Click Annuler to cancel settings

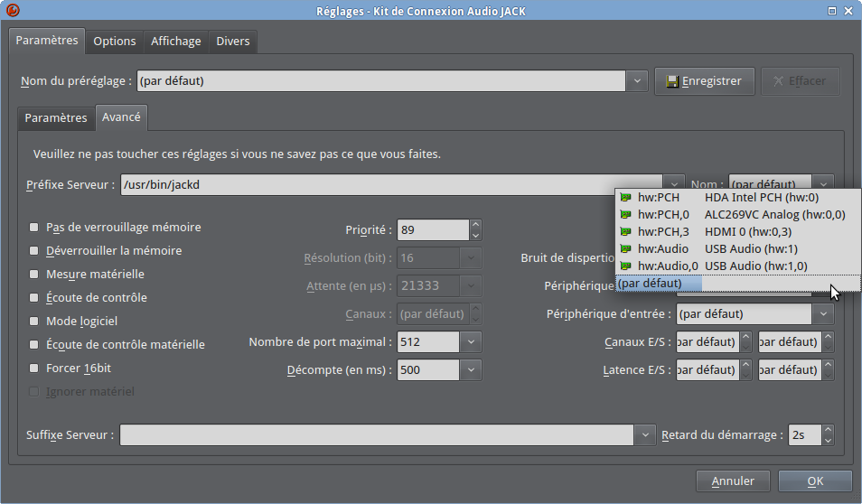[x=733, y=481]
